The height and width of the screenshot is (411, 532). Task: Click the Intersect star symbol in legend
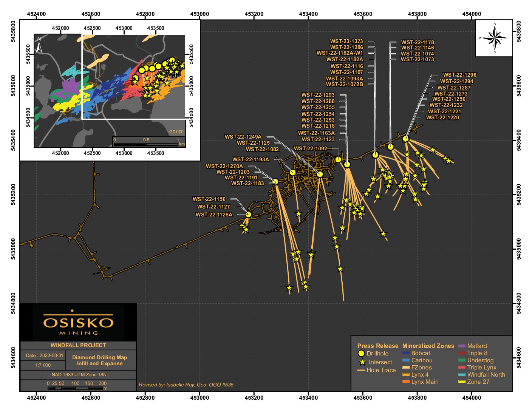pos(362,362)
